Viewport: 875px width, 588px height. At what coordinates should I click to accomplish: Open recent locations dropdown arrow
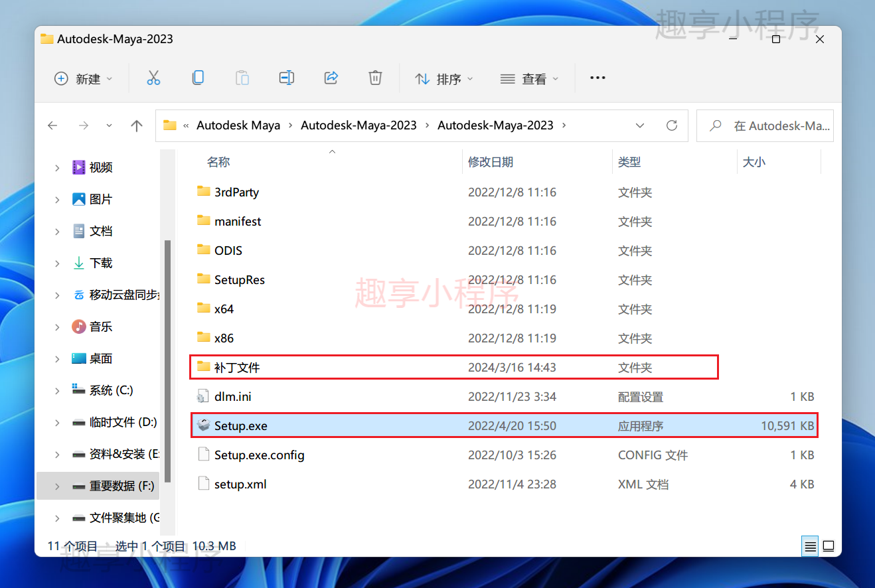(110, 125)
